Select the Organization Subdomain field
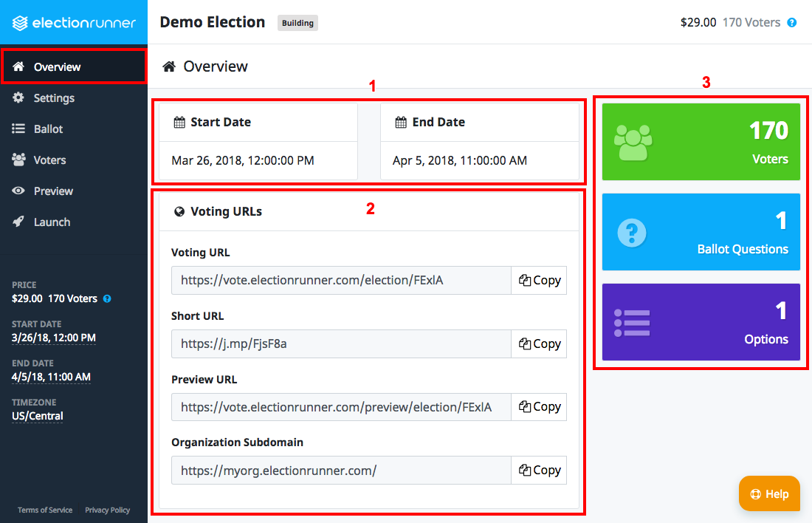 pos(341,470)
